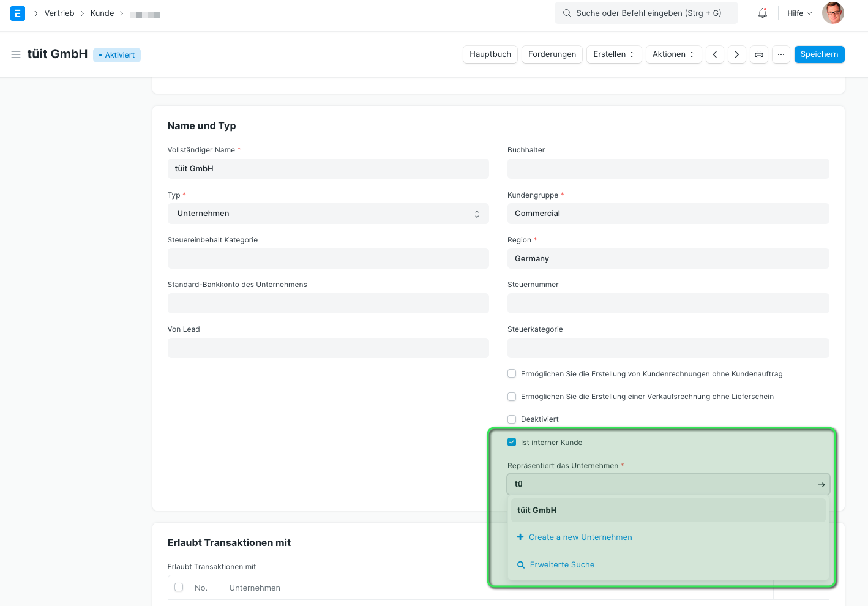Screen dimensions: 868x606
Task: Expand the Aktionen dropdown
Action: click(673, 54)
